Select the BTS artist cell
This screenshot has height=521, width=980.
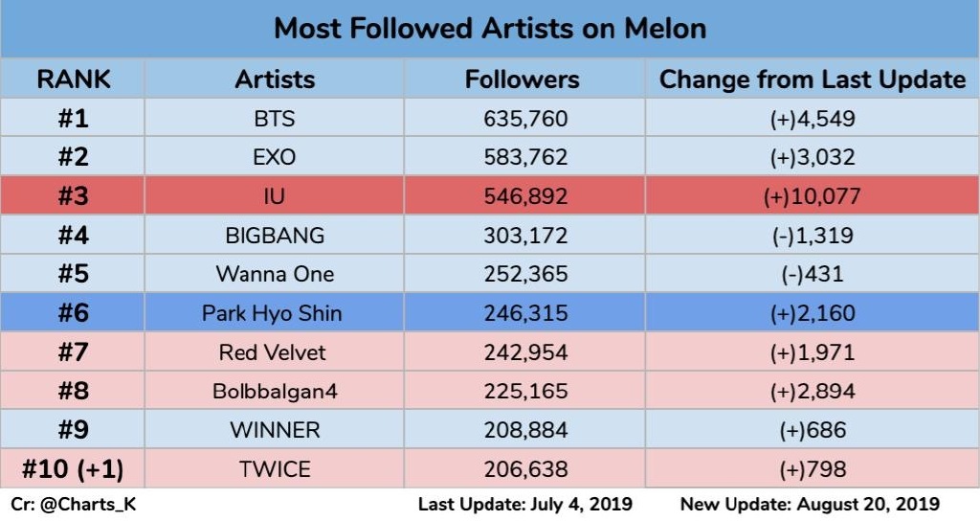point(275,118)
